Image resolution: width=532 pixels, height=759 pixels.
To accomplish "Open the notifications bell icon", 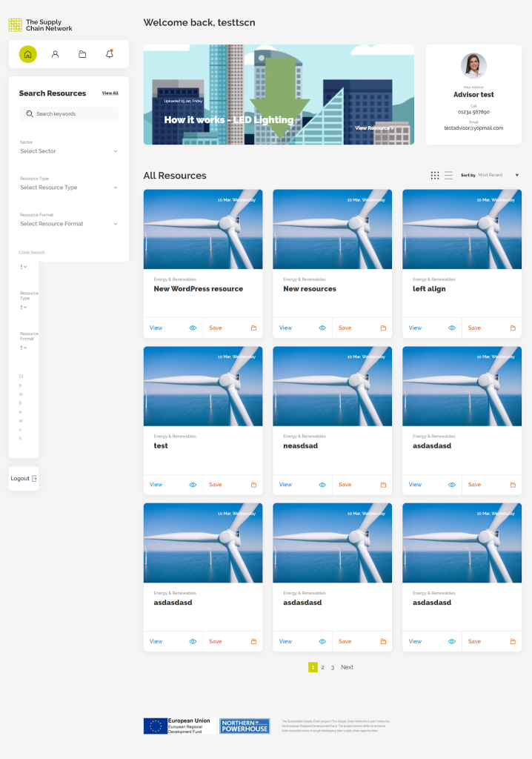I will click(110, 54).
